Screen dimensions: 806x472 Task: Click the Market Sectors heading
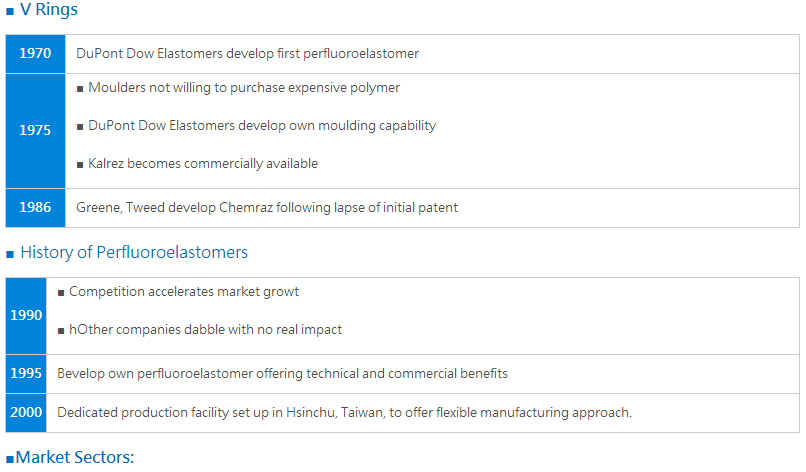click(75, 457)
